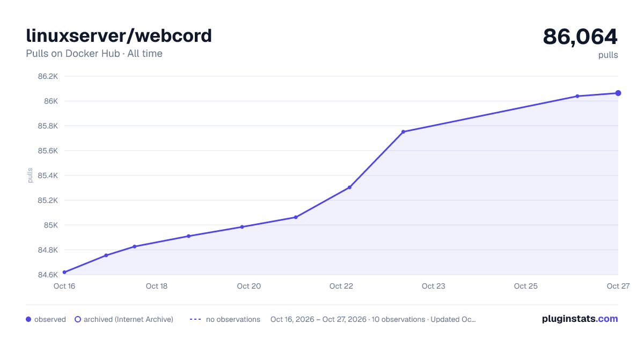Click the 86K y-axis label
Screen dimensions: 644x338
pyautogui.click(x=51, y=101)
